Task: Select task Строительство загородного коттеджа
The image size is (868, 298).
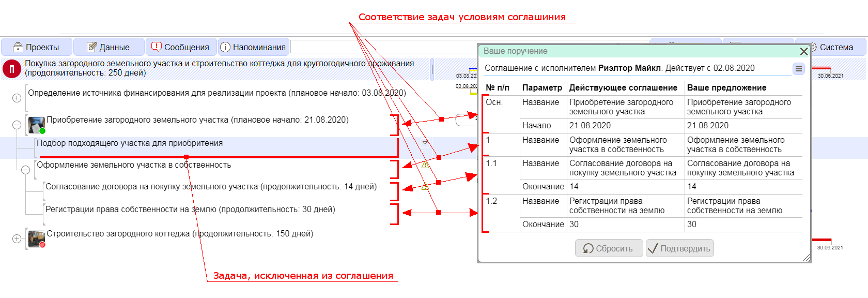Action: (180, 234)
